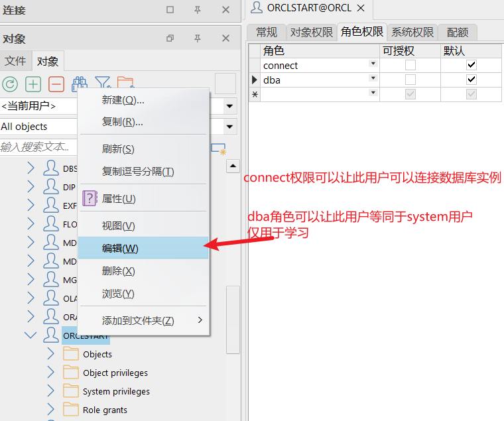Close the ORCLSTART@ORCL tab
This screenshot has width=504, height=421.
coord(361,8)
